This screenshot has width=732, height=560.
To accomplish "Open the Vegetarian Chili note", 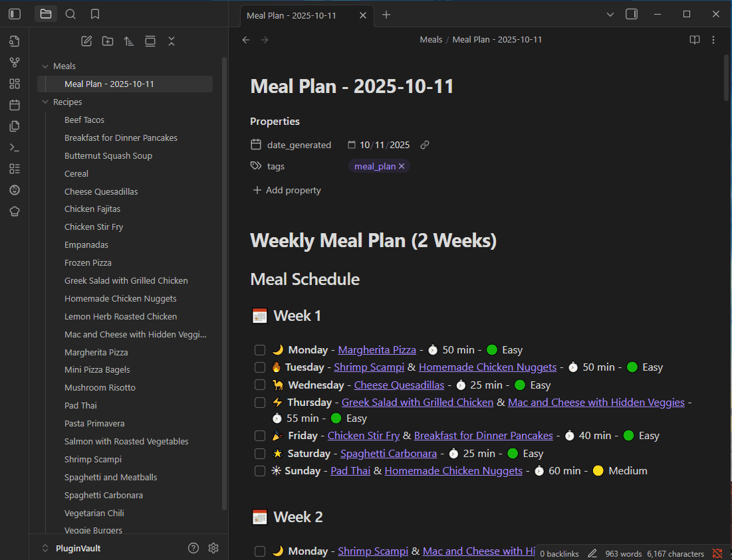I will coord(94,513).
